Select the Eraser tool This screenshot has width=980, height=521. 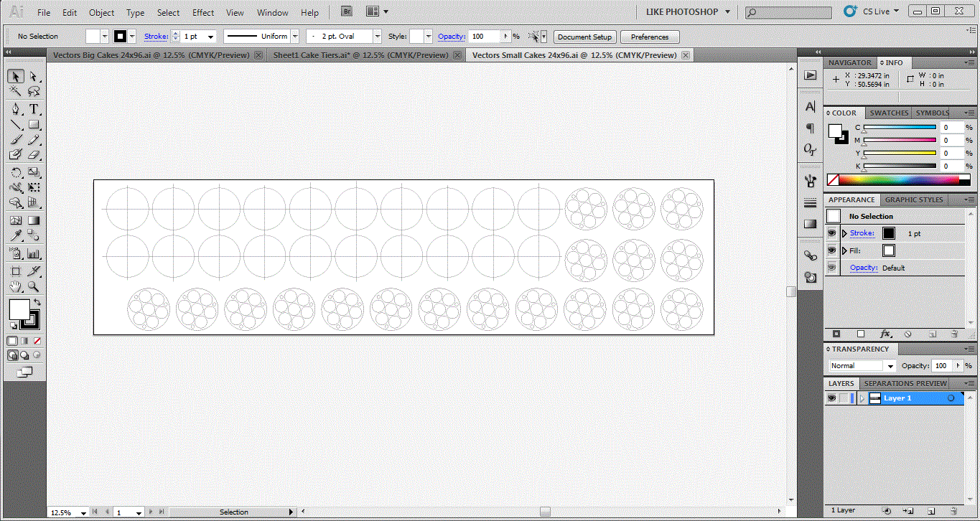click(34, 155)
